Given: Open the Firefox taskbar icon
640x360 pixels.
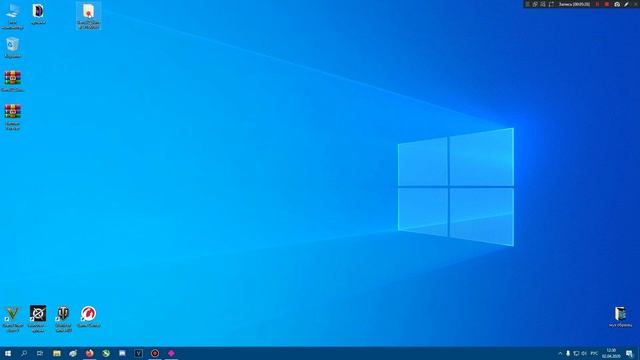Looking at the screenshot, I should pyautogui.click(x=89, y=353).
